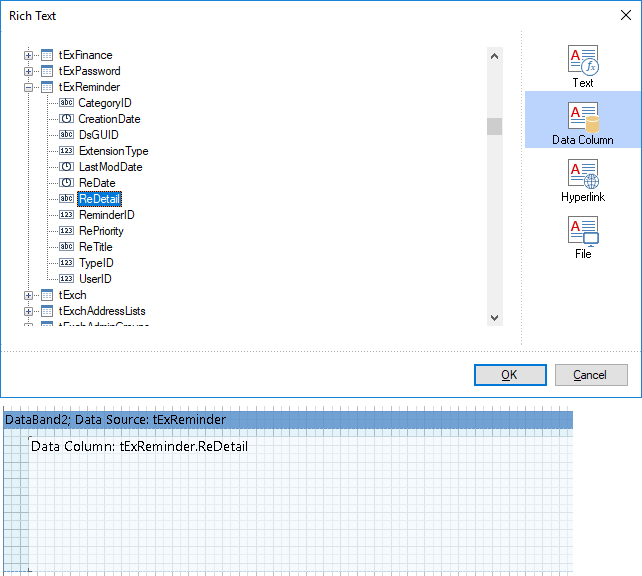The width and height of the screenshot is (642, 576).
Task: Select the CategoryID column in tree
Action: pos(105,103)
